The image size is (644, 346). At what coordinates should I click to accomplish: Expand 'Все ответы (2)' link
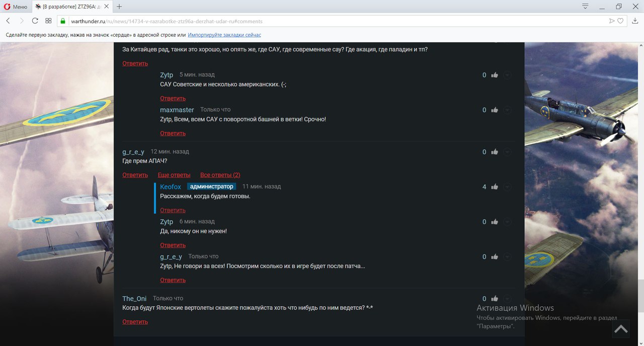220,175
